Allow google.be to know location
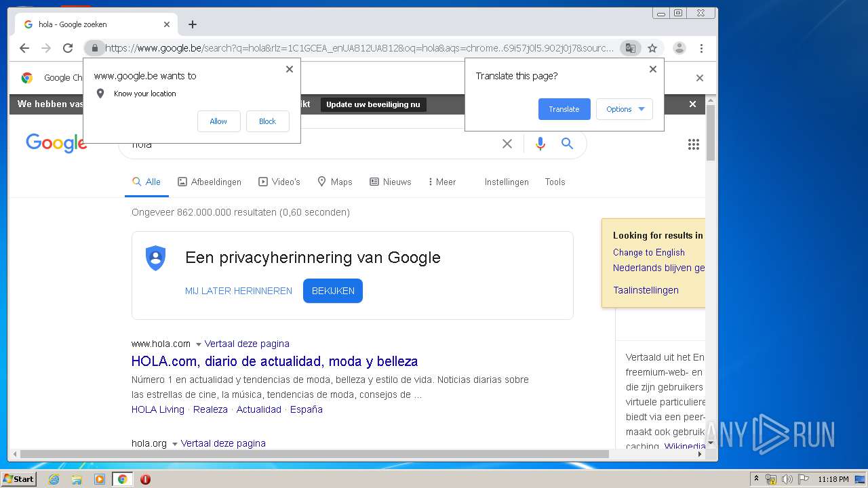The height and width of the screenshot is (488, 868). (218, 121)
